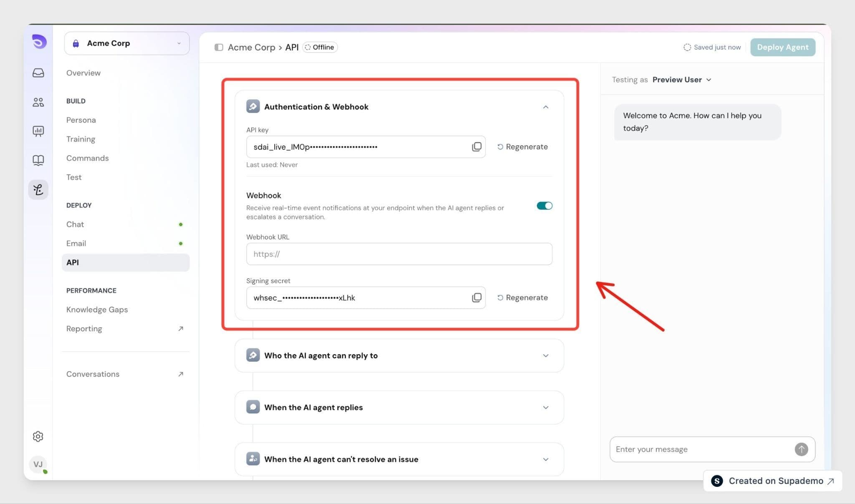Collapse the Authentication & Webhook section
The height and width of the screenshot is (504, 855).
coord(546,107)
